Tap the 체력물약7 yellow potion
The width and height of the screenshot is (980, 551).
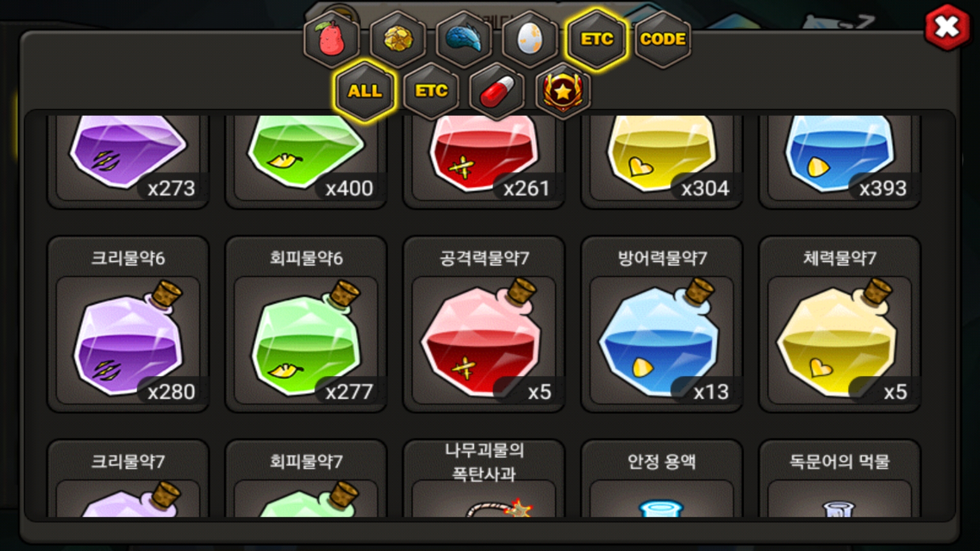tap(840, 324)
